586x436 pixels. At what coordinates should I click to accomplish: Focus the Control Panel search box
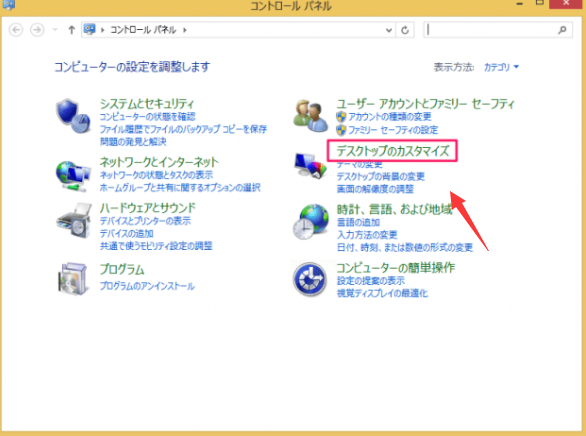tap(498, 30)
